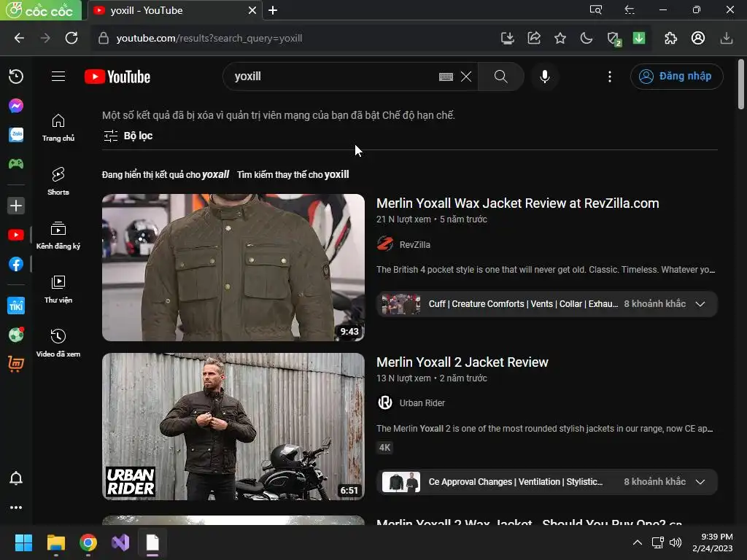Open RevZilla channel name
The image size is (747, 560).
[414, 245]
